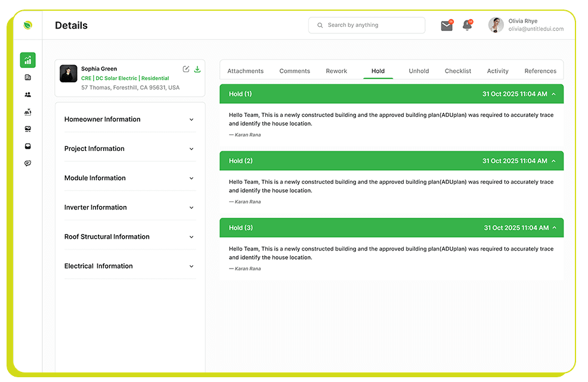The width and height of the screenshot is (588, 382).
Task: Open the inbox tray sidebar icon
Action: pyautogui.click(x=27, y=146)
